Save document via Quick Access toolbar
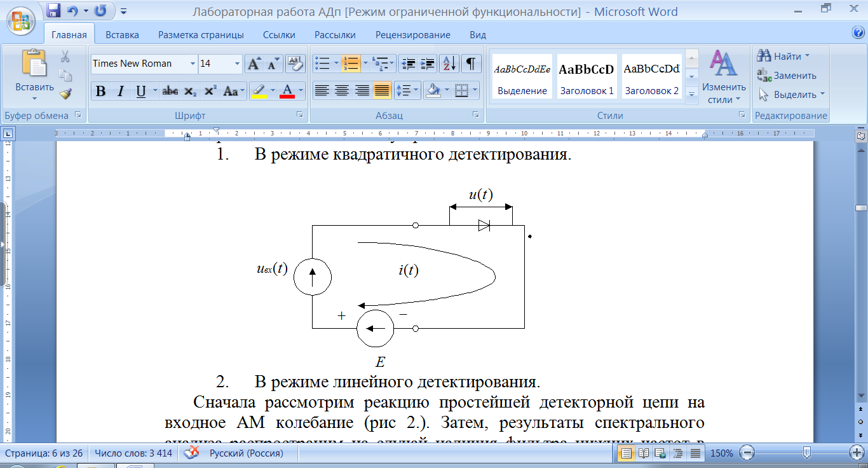The height and width of the screenshot is (468, 868). click(54, 11)
